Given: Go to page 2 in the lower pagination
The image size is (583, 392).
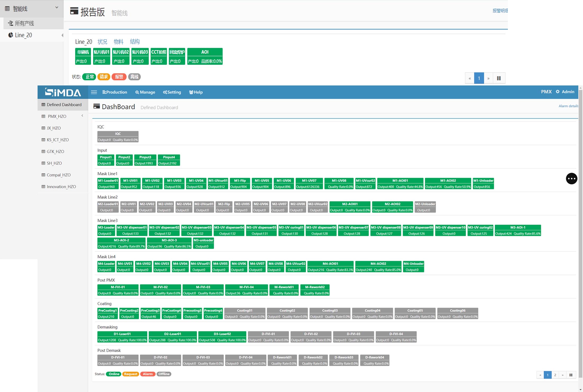Looking at the screenshot, I should [555, 375].
